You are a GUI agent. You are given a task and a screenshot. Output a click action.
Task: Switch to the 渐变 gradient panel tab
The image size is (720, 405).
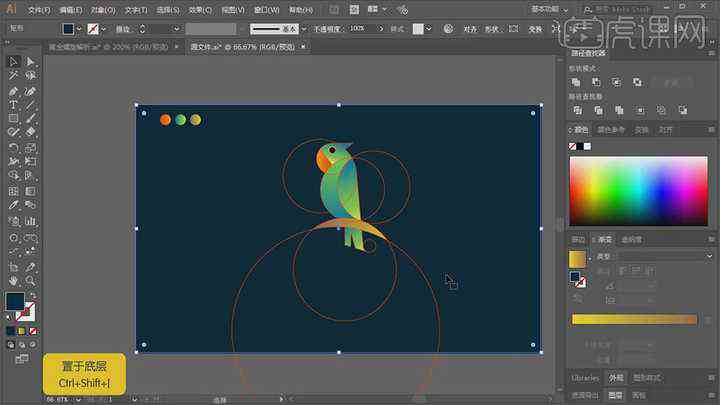click(604, 240)
